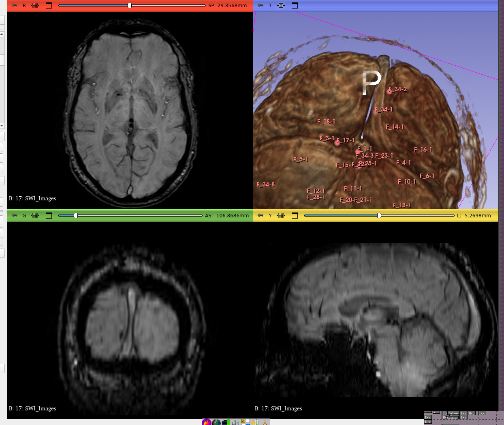Image resolution: width=504 pixels, height=425 pixels.
Task: Center the 3D view using crosshair icon
Action: coord(281,6)
